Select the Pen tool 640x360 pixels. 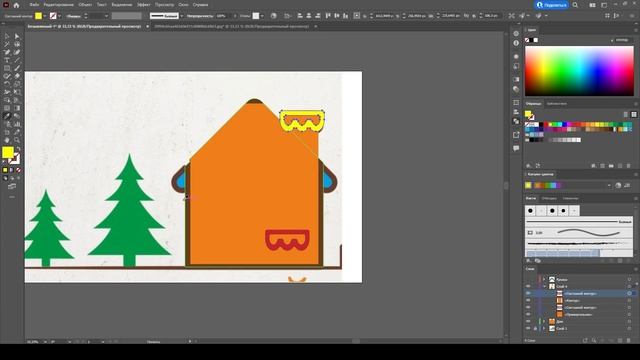[7, 52]
